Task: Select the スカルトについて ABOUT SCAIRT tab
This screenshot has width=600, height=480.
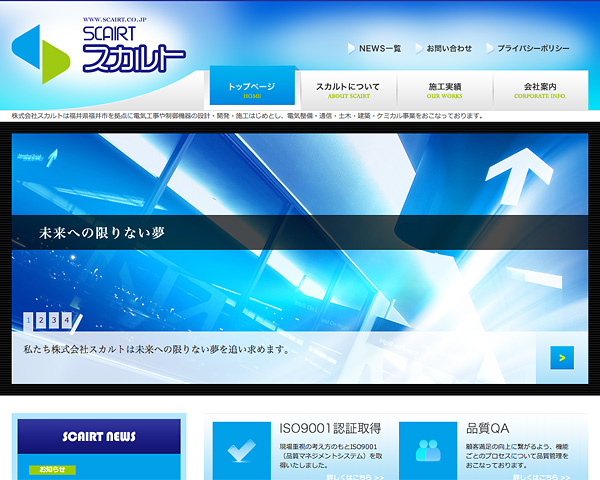Action: point(348,90)
